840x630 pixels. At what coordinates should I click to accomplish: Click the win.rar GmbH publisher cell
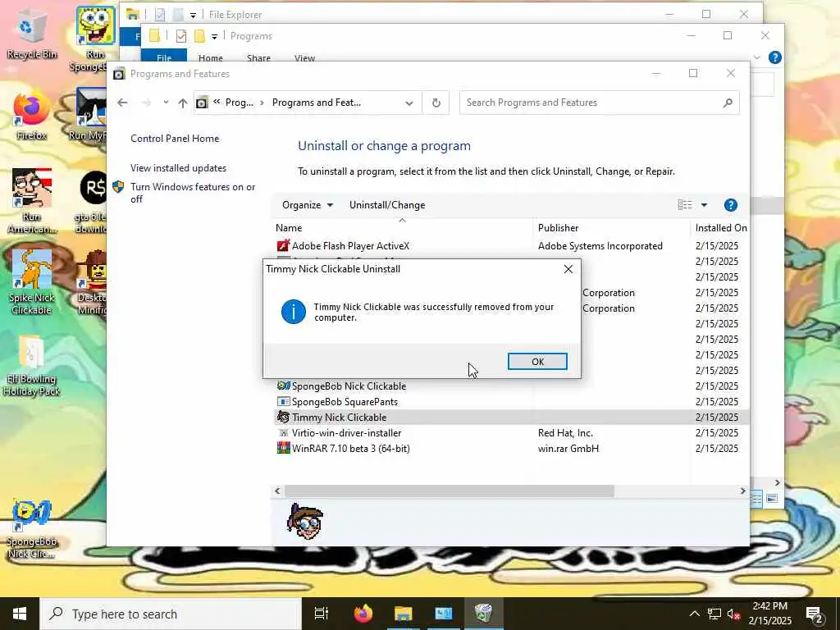568,449
